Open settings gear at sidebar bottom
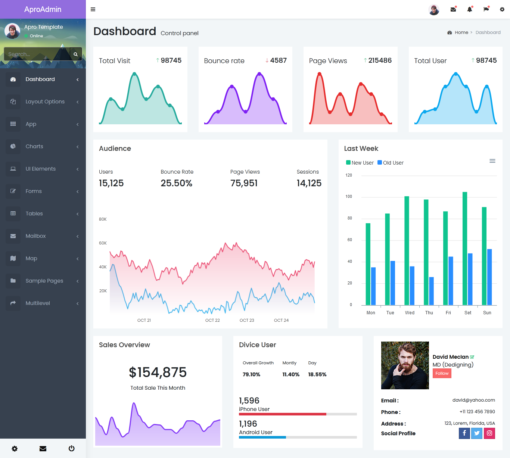 pos(14,449)
